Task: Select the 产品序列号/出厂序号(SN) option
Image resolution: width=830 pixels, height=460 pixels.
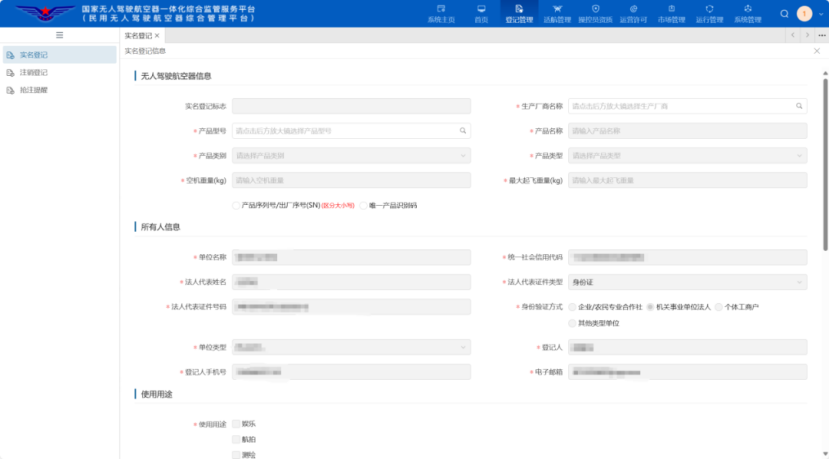Action: [236, 205]
